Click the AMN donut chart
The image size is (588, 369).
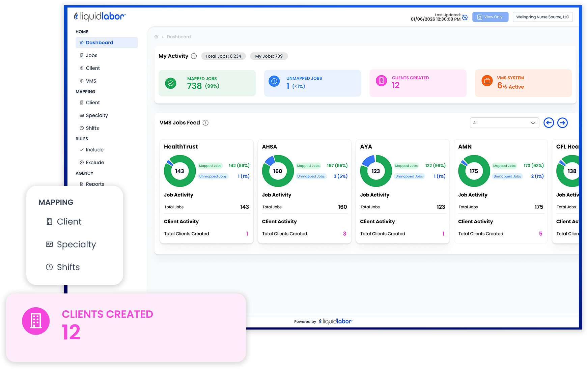coord(474,171)
